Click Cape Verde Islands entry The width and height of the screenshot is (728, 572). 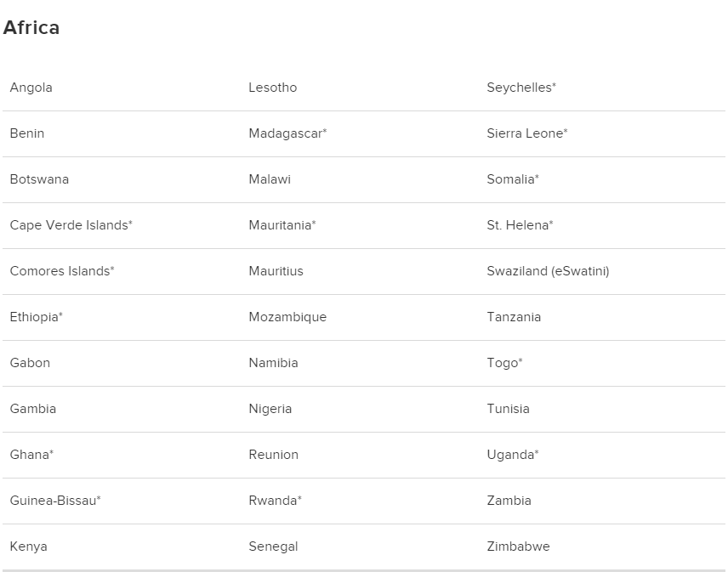(x=71, y=225)
